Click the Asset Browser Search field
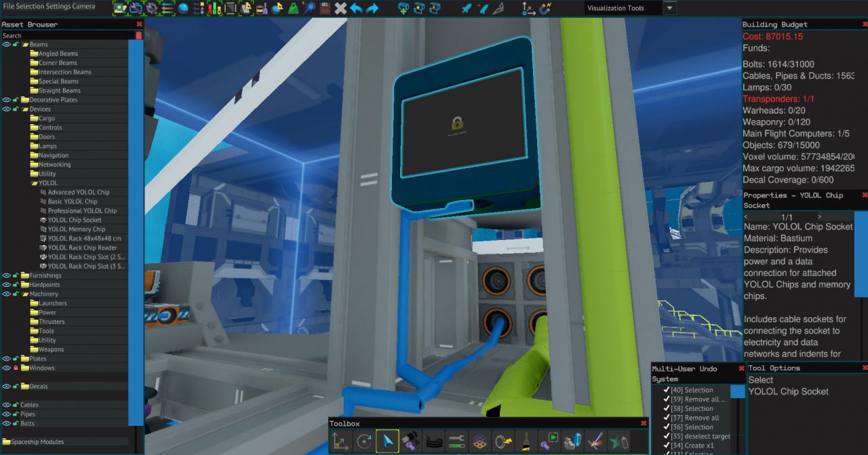868x455 pixels. point(68,35)
